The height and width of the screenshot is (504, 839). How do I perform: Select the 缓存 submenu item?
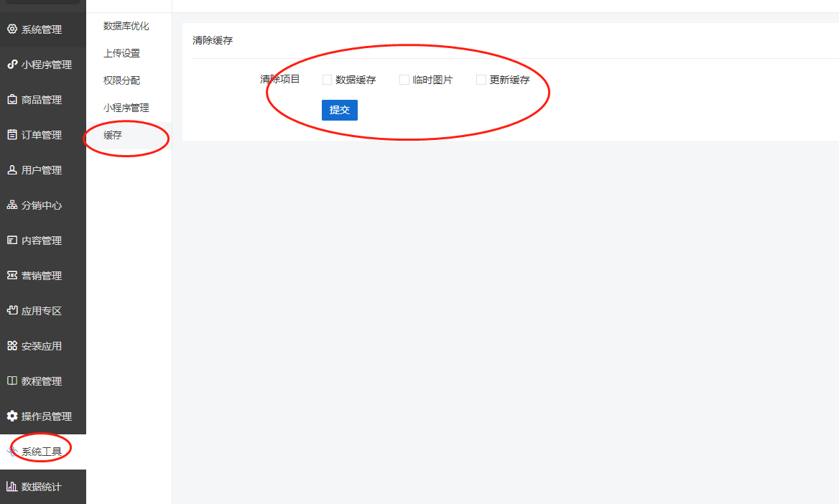coord(113,135)
